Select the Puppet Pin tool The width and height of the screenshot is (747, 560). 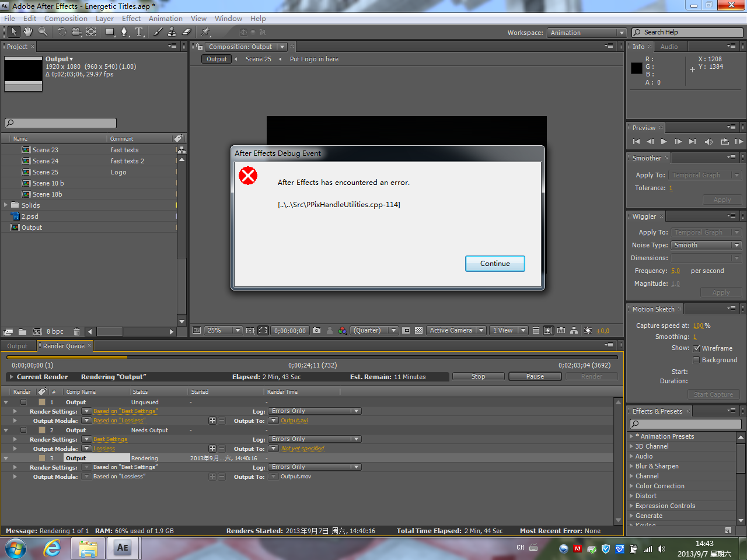(205, 32)
